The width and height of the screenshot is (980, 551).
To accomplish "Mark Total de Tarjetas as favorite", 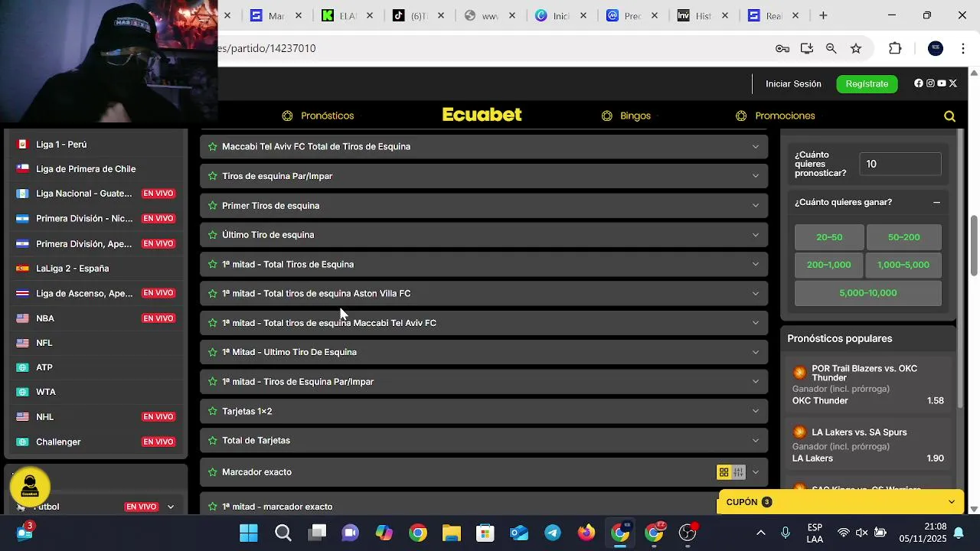I will [x=213, y=441].
